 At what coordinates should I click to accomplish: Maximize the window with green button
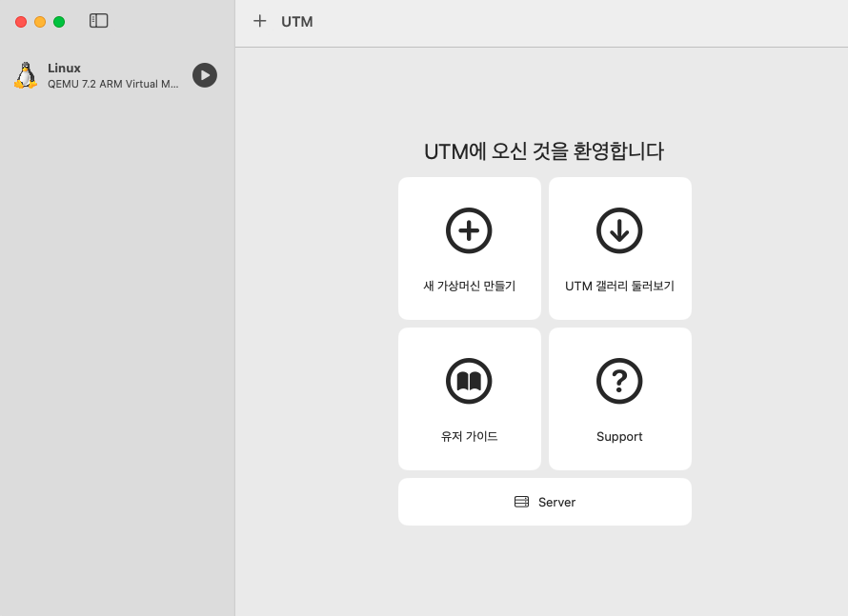pos(59,22)
